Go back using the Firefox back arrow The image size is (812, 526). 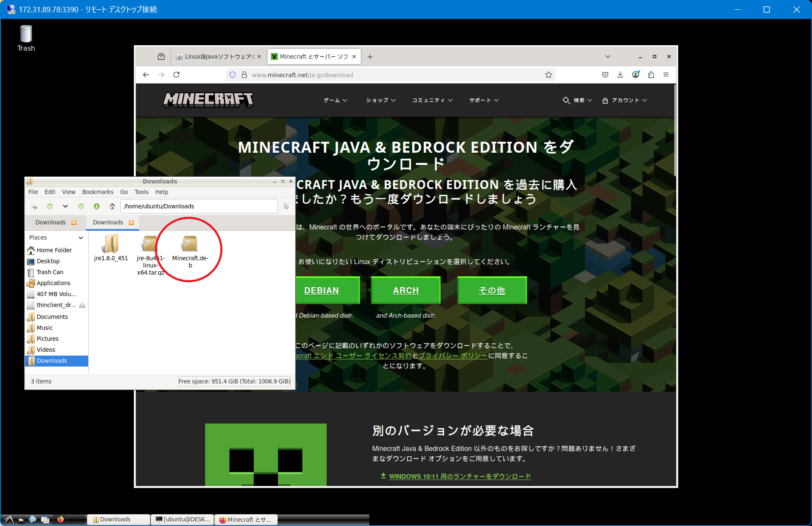click(x=146, y=75)
